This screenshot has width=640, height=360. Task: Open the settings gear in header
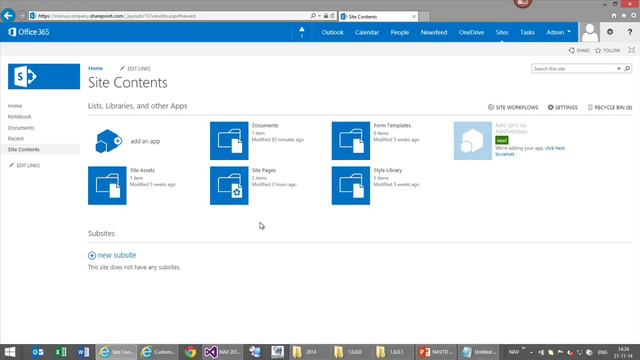pyautogui.click(x=610, y=32)
